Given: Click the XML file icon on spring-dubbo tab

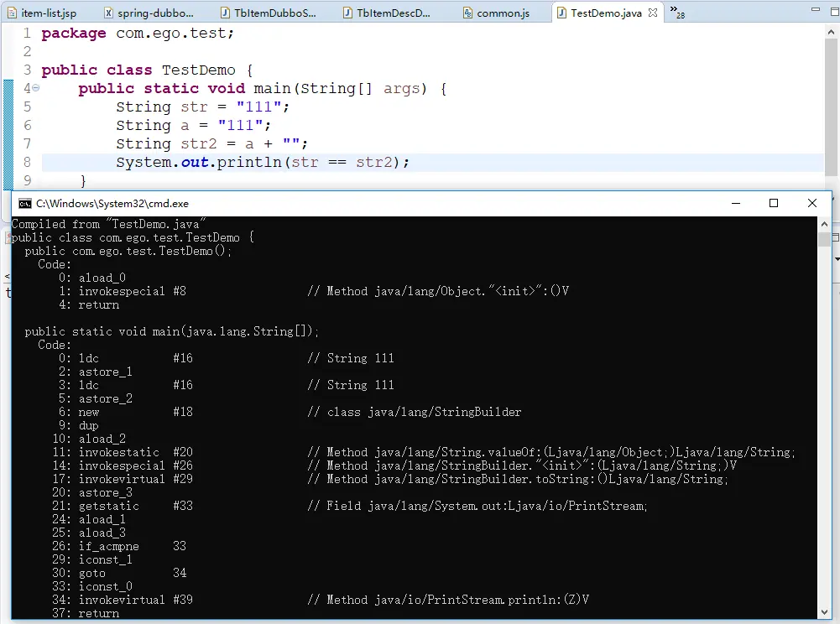Looking at the screenshot, I should coord(109,13).
